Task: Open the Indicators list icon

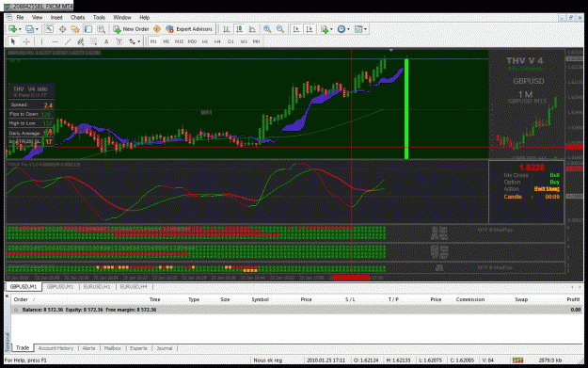Action: coord(325,29)
